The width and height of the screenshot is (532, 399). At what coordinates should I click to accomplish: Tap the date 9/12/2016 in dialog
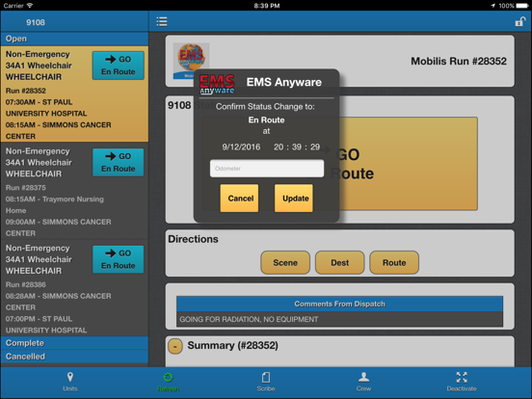coord(241,146)
